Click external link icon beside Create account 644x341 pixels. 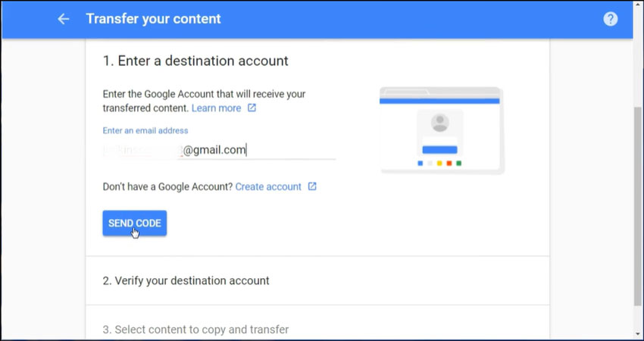312,186
